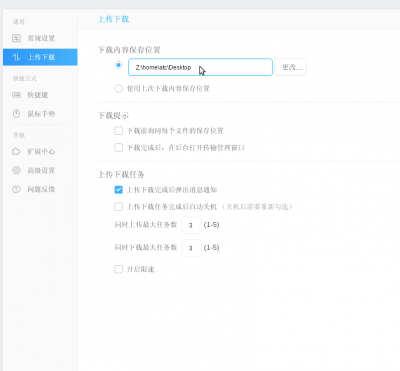400x371 pixels.
Task: Click the 扩展中心 puzzle-piece icon
Action: point(16,151)
